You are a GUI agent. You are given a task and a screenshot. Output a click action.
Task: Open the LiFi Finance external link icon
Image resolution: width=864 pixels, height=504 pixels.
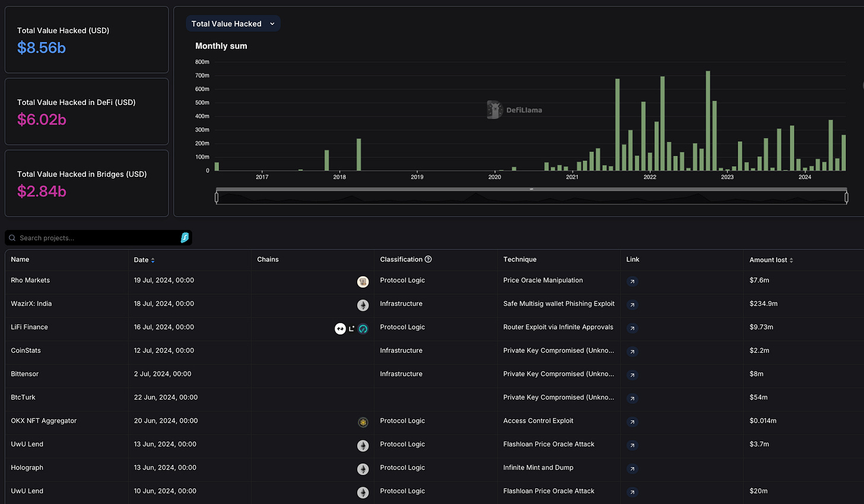[633, 328]
